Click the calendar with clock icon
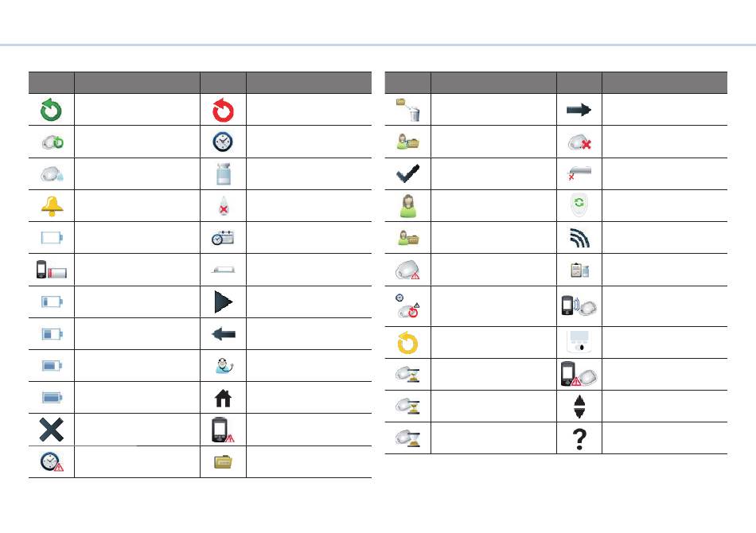Image resolution: width=756 pixels, height=533 pixels. (223, 238)
